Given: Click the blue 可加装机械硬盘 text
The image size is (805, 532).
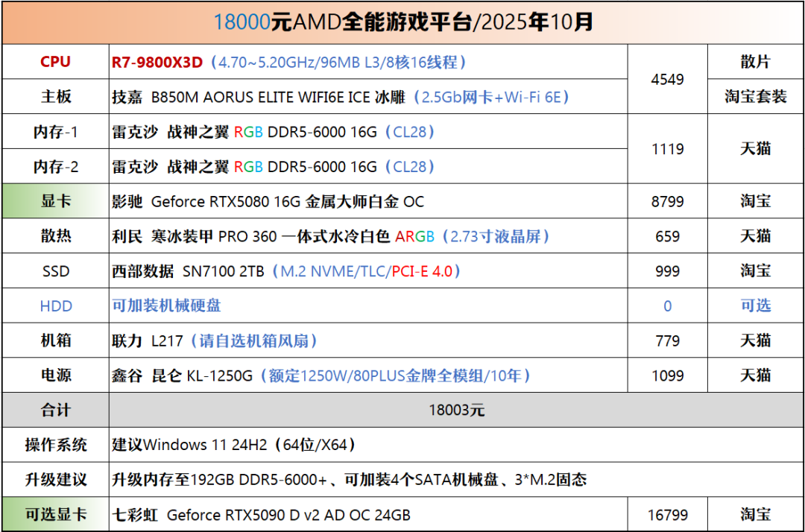Looking at the screenshot, I should (x=166, y=305).
